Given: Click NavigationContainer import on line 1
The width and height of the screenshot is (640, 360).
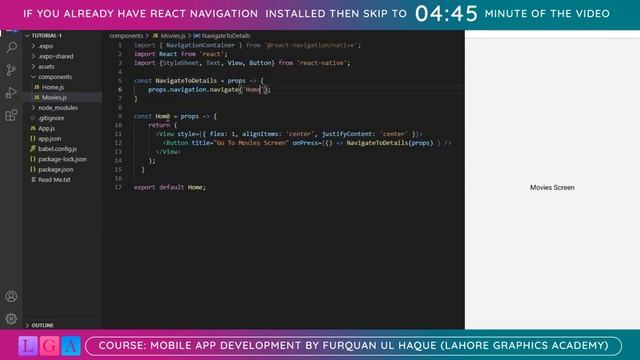Looking at the screenshot, I should tap(200, 45).
